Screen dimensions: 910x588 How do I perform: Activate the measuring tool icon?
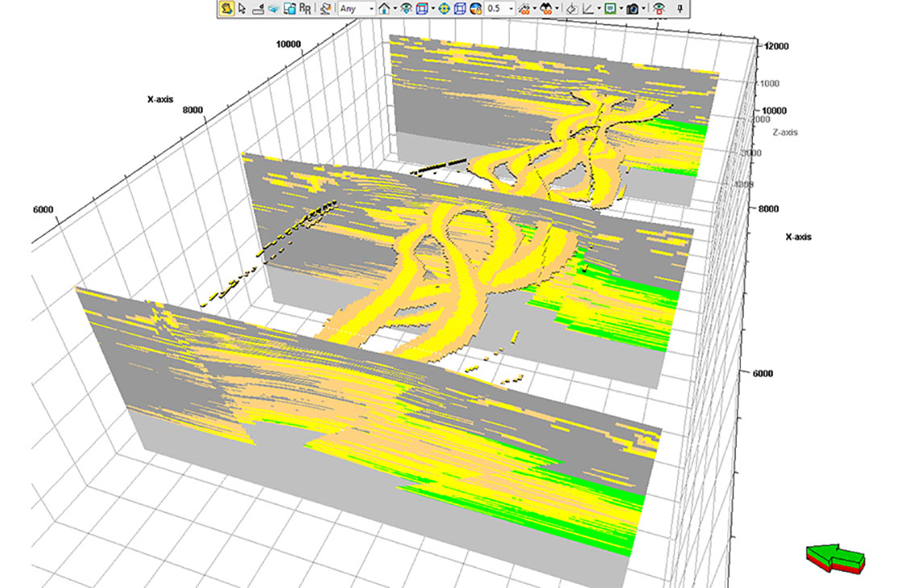click(258, 9)
